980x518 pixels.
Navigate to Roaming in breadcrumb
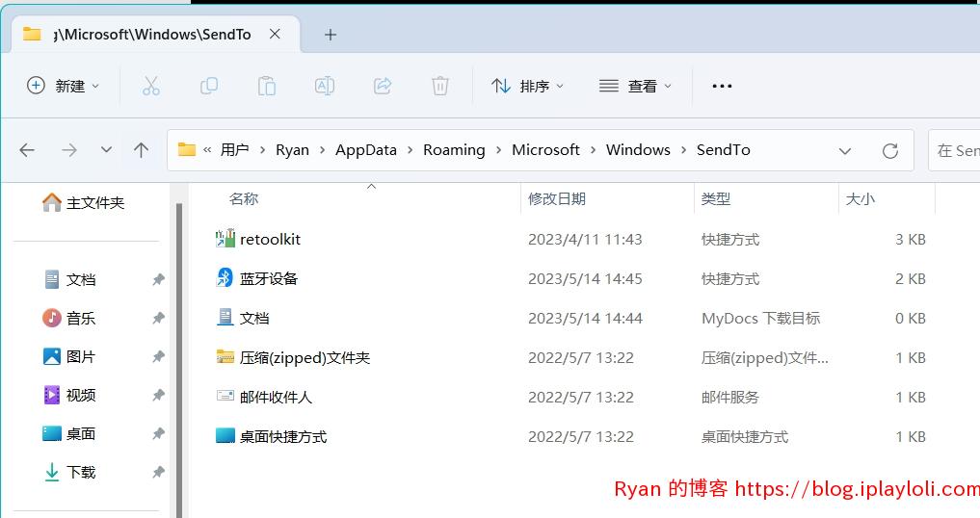pyautogui.click(x=455, y=150)
